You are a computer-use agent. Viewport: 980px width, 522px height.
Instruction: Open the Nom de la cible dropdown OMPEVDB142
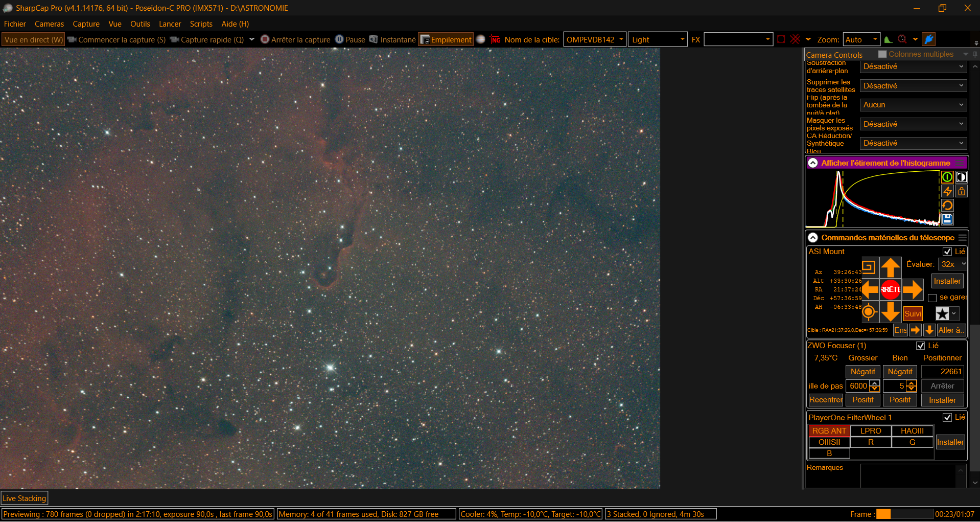(594, 39)
